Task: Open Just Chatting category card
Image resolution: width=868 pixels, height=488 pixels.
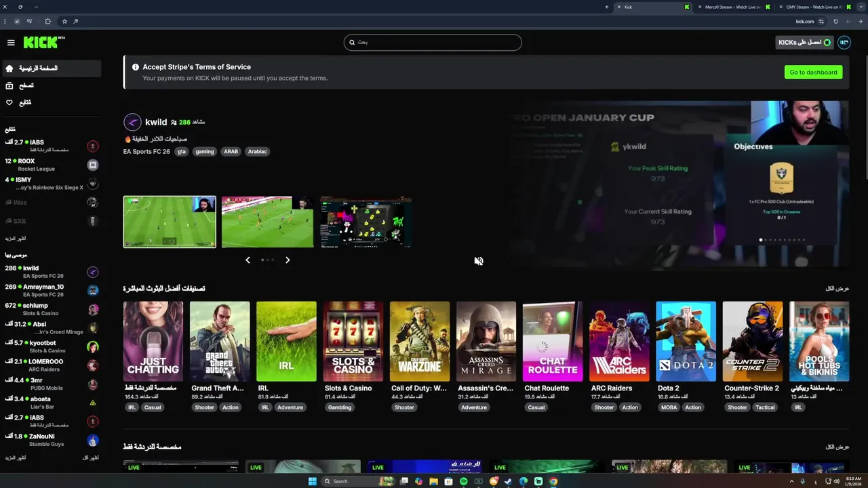Action: 153,342
